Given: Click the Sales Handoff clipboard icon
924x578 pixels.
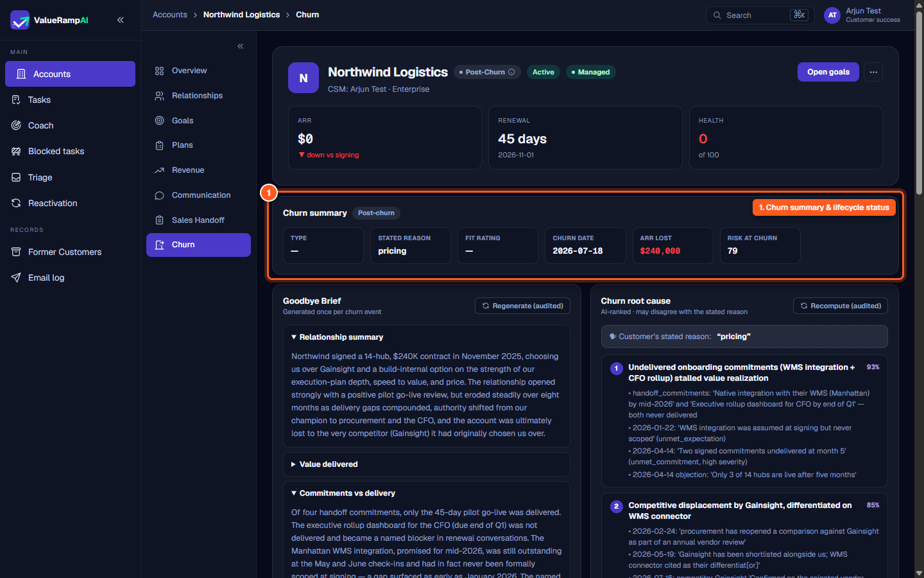Looking at the screenshot, I should tap(160, 220).
